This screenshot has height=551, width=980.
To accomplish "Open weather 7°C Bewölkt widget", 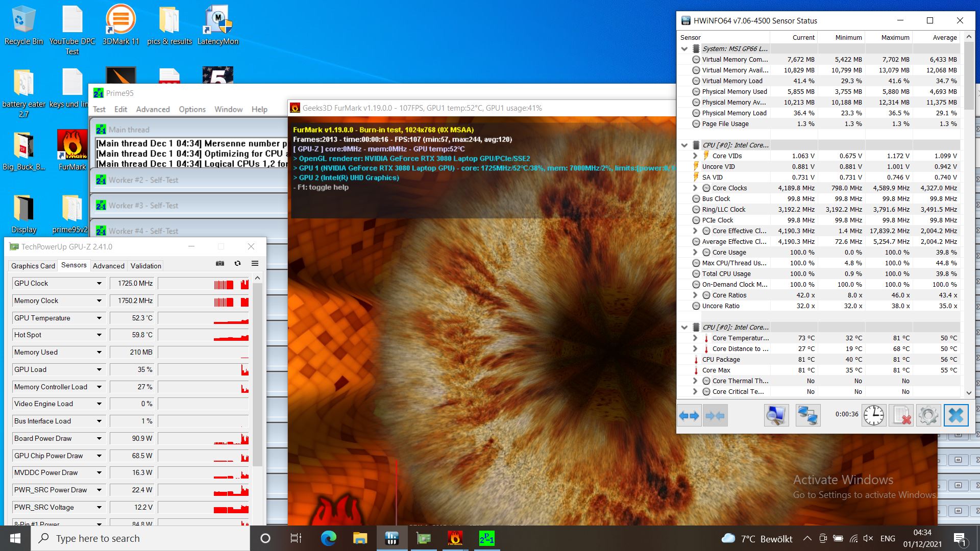I will click(x=757, y=538).
